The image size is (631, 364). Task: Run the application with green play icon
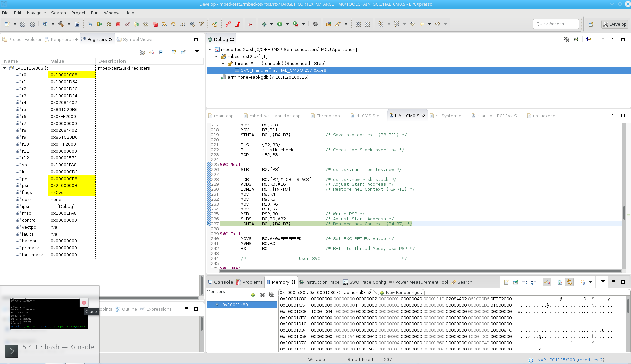280,24
